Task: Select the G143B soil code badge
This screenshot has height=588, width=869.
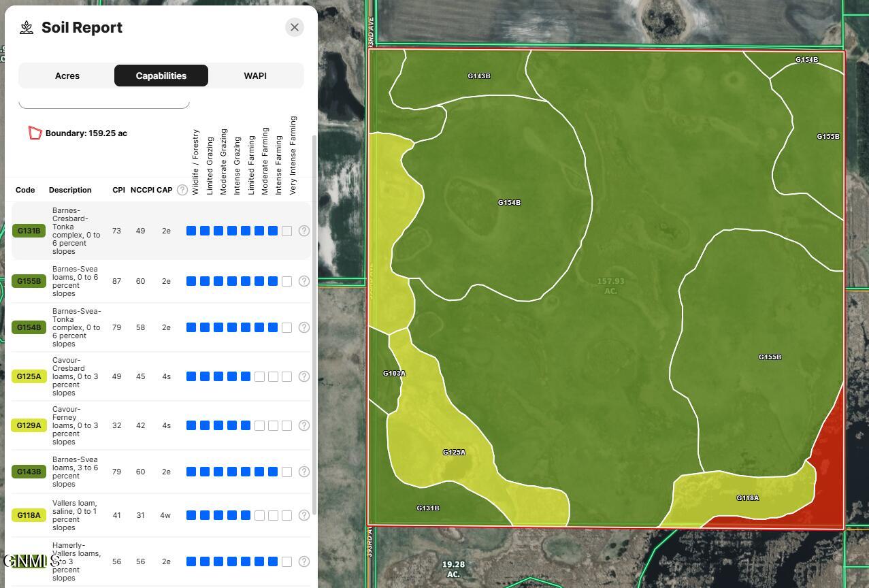Action: tap(29, 472)
